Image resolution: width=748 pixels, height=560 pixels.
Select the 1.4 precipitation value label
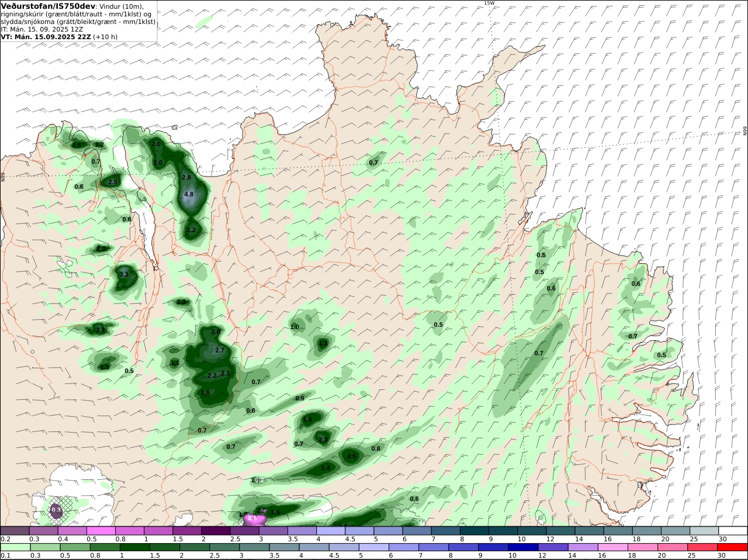tap(325, 468)
